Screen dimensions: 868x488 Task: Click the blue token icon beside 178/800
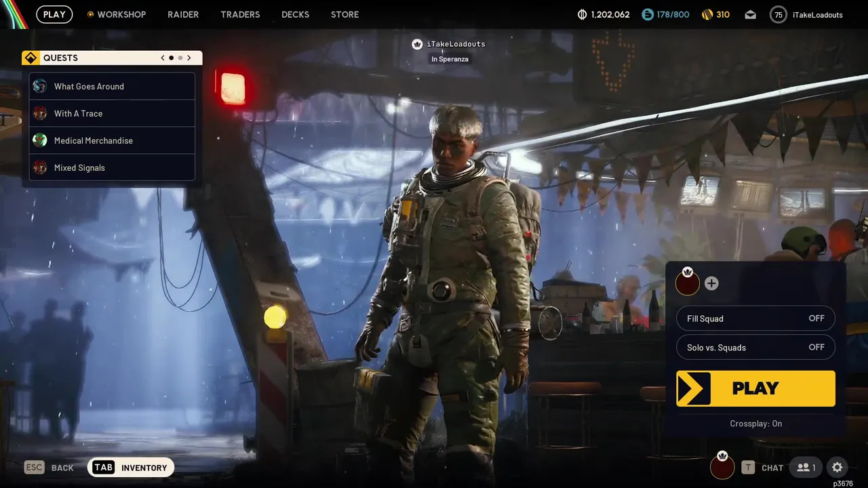tap(648, 14)
